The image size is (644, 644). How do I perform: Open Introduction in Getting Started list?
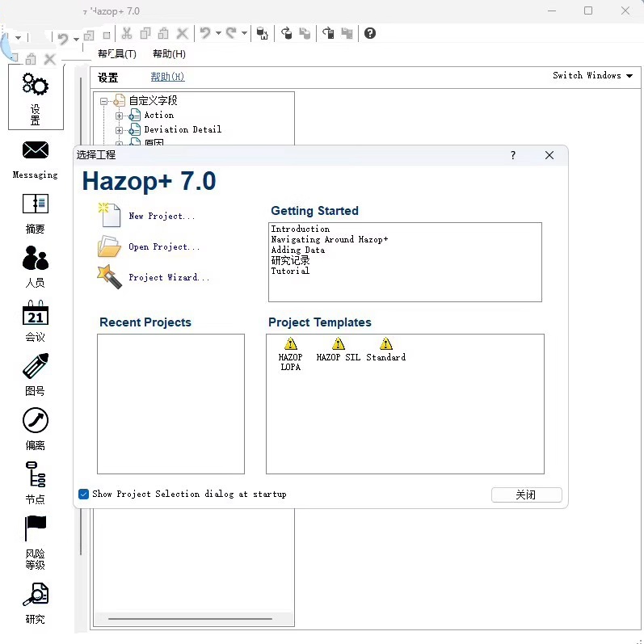click(301, 229)
